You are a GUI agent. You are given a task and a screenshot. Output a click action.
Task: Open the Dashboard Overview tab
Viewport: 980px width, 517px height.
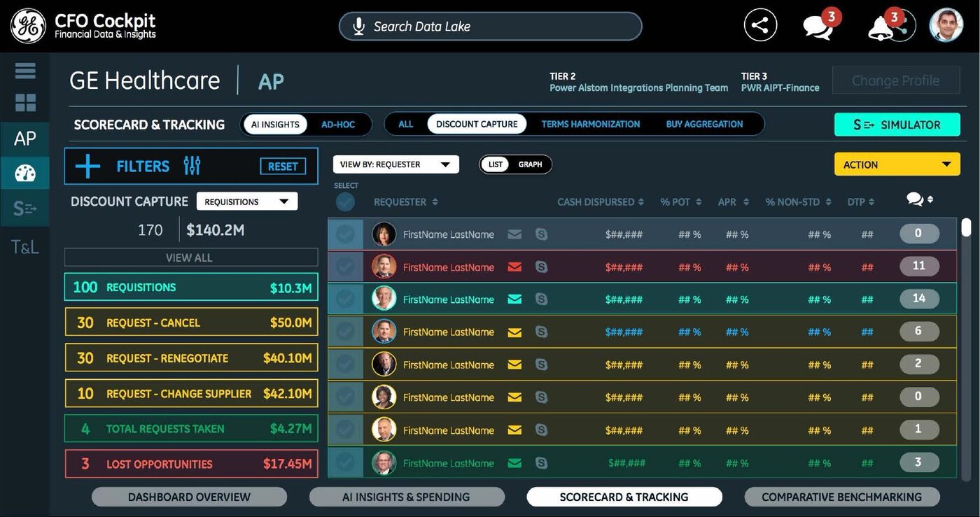(x=189, y=497)
